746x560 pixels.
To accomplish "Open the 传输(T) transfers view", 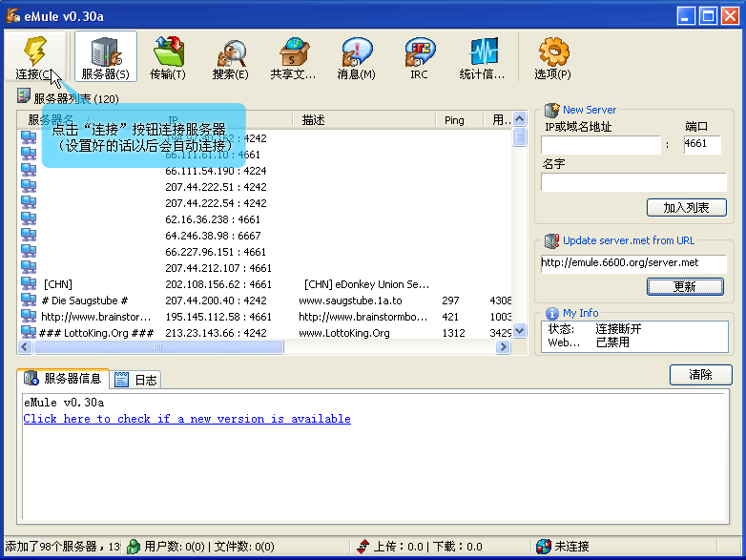I will (x=168, y=56).
